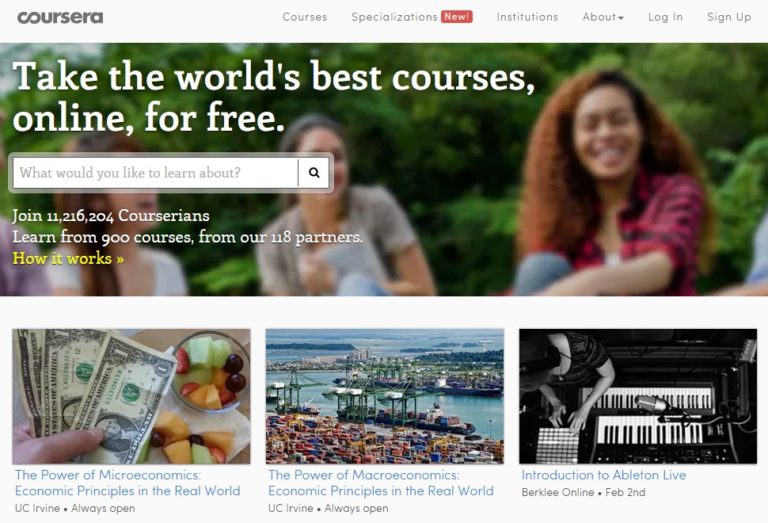Click 'The Power of Macroeconomics' course title

[x=381, y=483]
